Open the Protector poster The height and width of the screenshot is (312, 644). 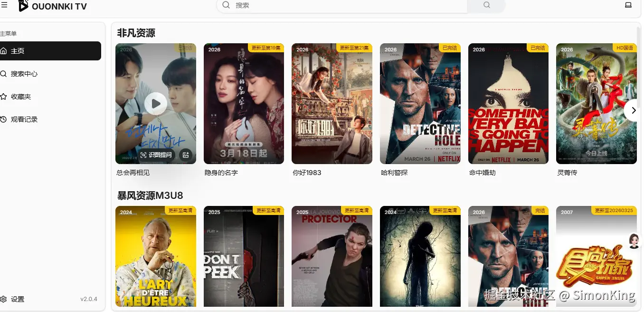coord(332,256)
